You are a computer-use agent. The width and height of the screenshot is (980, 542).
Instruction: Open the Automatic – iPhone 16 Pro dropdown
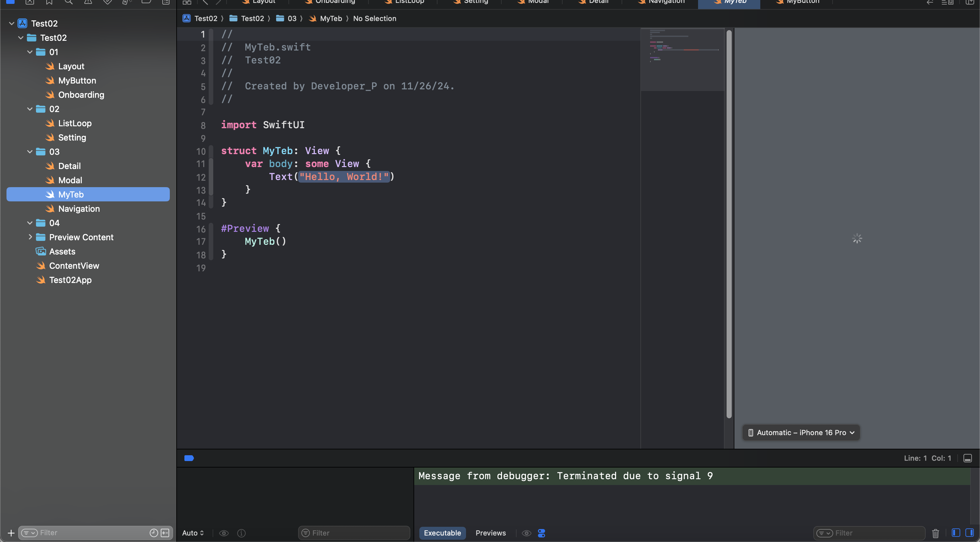pos(801,433)
